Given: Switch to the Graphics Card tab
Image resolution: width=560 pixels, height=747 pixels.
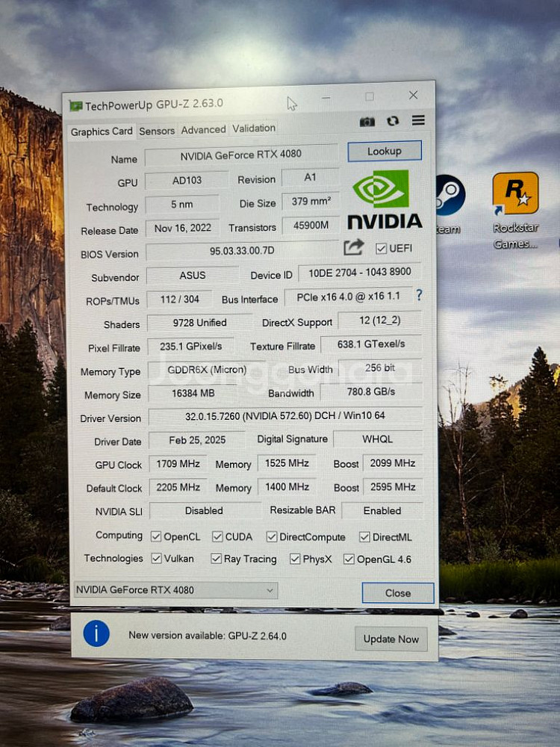Looking at the screenshot, I should click(x=102, y=131).
